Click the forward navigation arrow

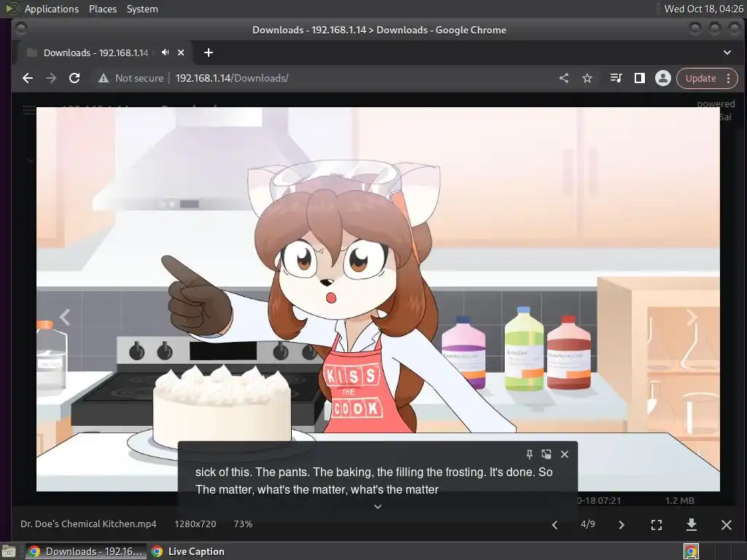click(51, 78)
